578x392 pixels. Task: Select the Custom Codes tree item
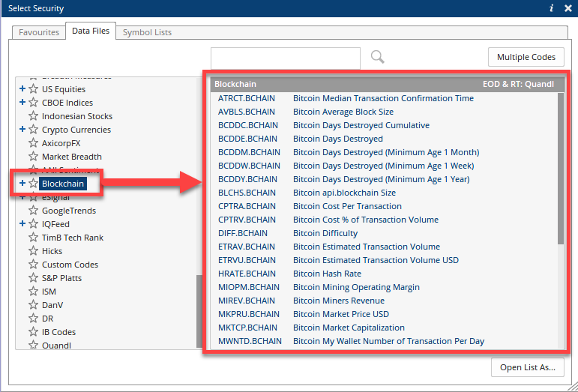click(70, 265)
